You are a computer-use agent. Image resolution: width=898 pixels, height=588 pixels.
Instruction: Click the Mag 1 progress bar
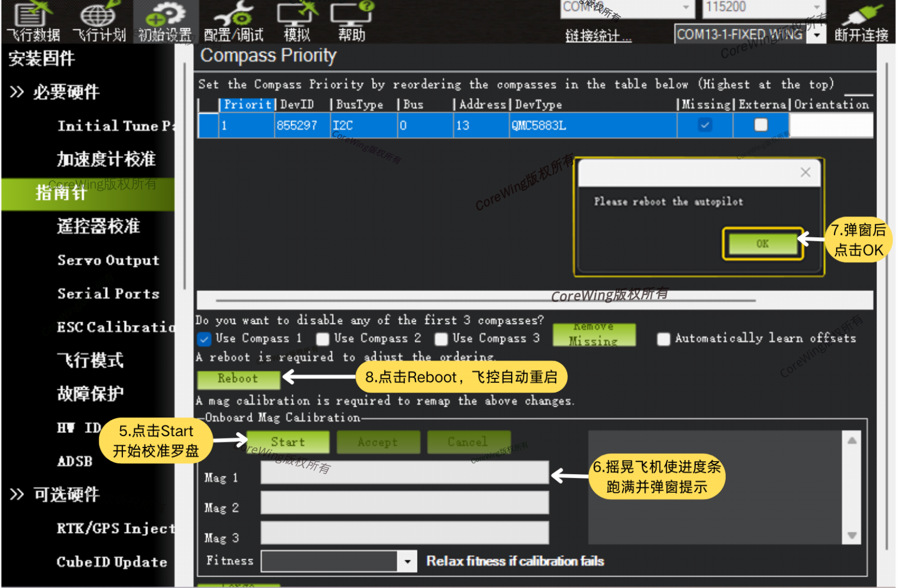tap(405, 472)
